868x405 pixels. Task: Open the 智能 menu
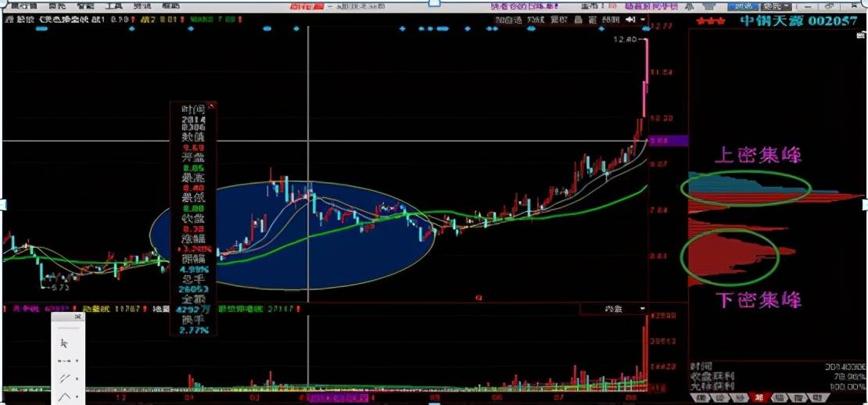[x=84, y=6]
